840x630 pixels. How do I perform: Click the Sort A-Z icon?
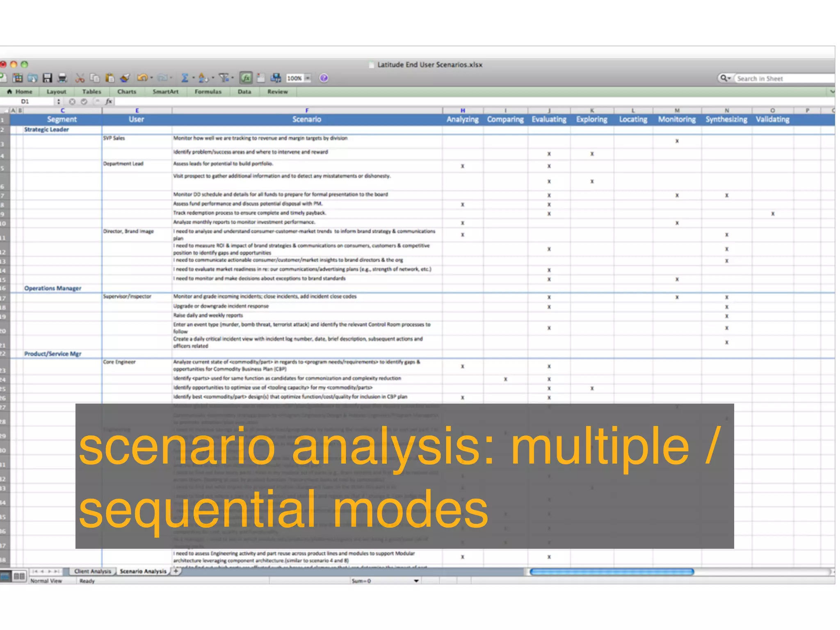tap(203, 78)
